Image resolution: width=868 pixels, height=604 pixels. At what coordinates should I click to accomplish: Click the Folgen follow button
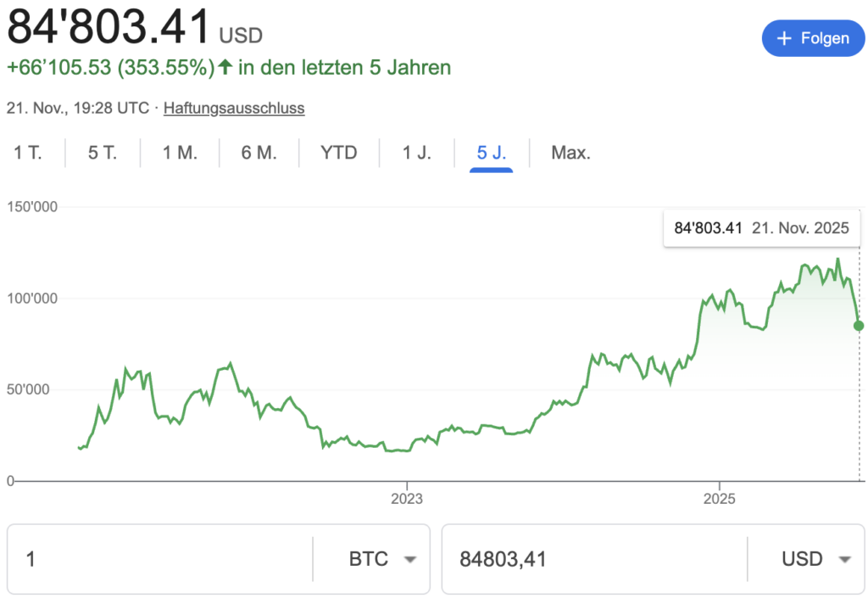[x=813, y=38]
